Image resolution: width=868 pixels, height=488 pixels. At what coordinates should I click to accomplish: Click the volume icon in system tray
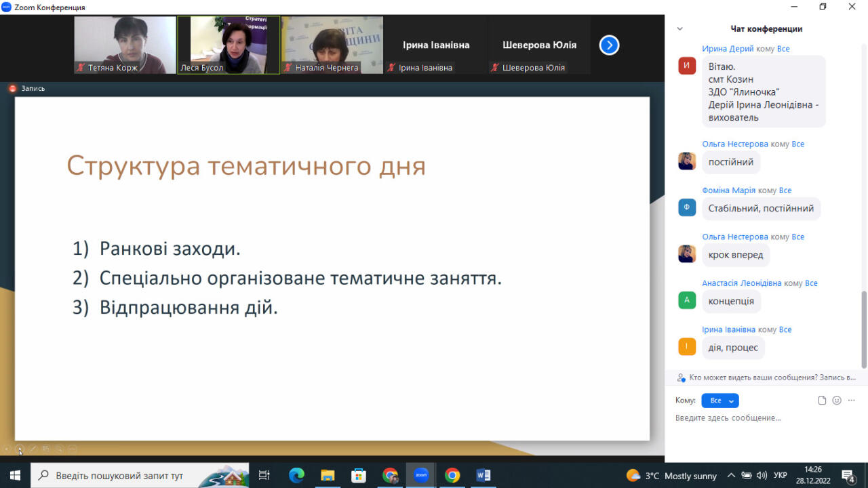pos(762,476)
